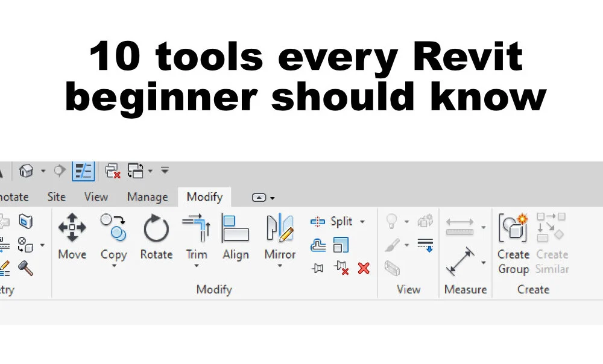Screen dimensions: 603x364
Task: Click the Measure panel title
Action: 466,289
